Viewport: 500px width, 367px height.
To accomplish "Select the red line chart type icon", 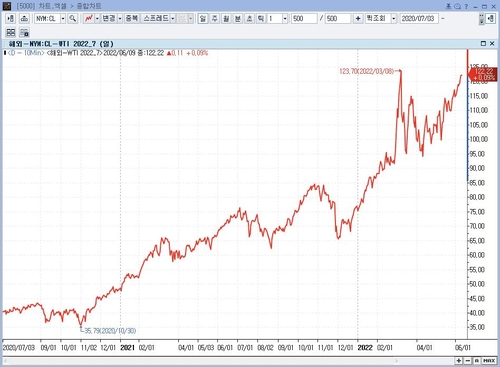I will [x=89, y=18].
